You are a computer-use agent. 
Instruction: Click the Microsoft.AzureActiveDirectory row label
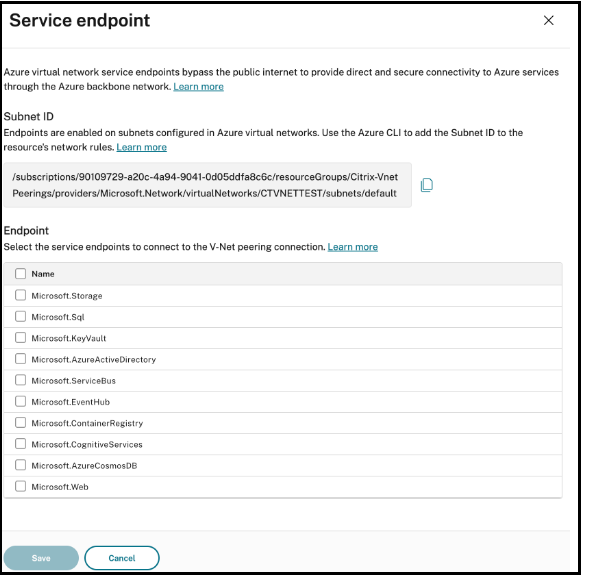(94, 360)
